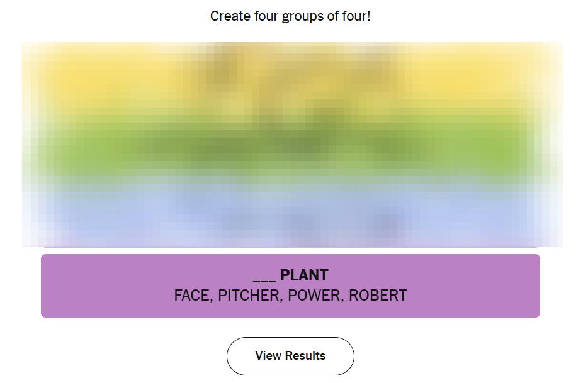588x383 pixels.
Task: Click the 'Create four groups of four!' heading
Action: click(290, 16)
